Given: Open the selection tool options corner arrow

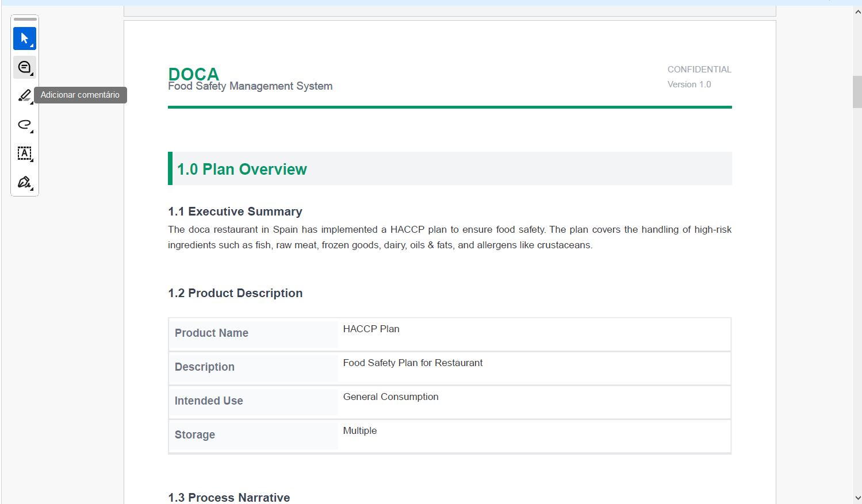Looking at the screenshot, I should [x=30, y=45].
